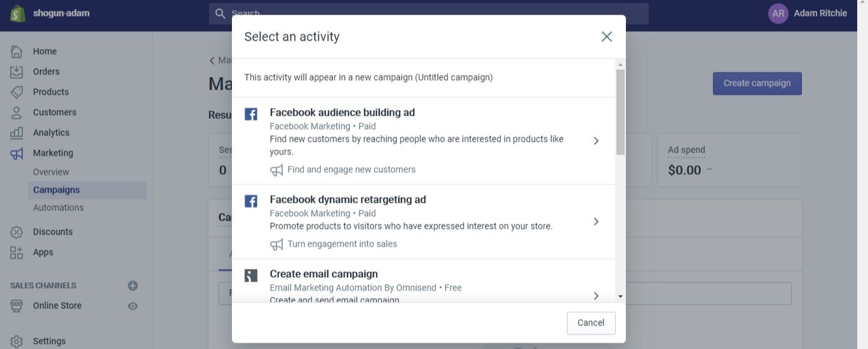The height and width of the screenshot is (349, 868).
Task: View Online Store with eye icon
Action: [133, 306]
